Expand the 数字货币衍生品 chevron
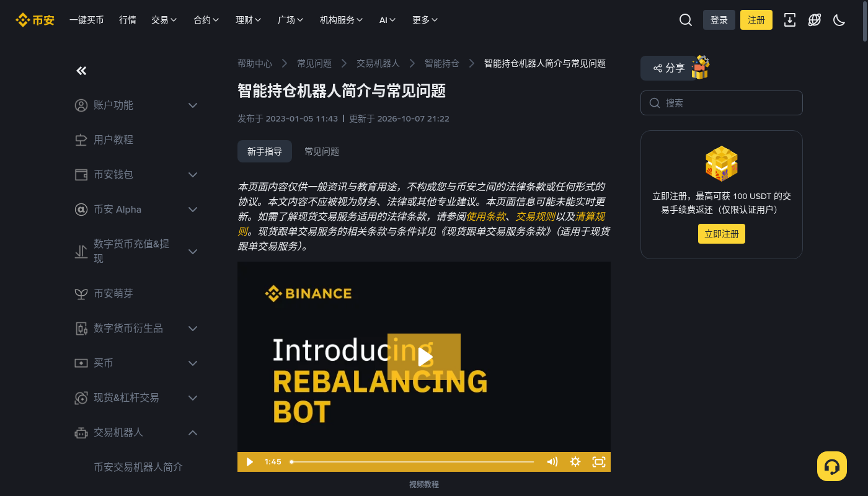 point(193,329)
